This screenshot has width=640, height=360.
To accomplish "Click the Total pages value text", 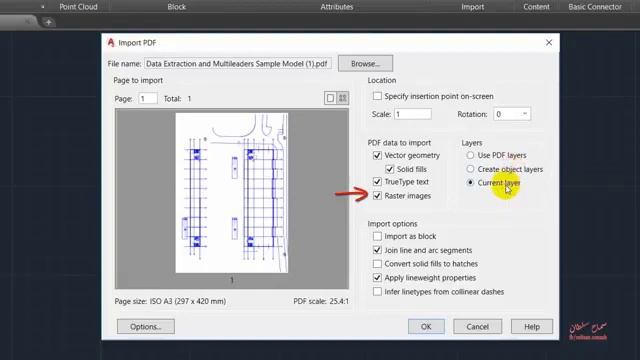I will coord(189,99).
